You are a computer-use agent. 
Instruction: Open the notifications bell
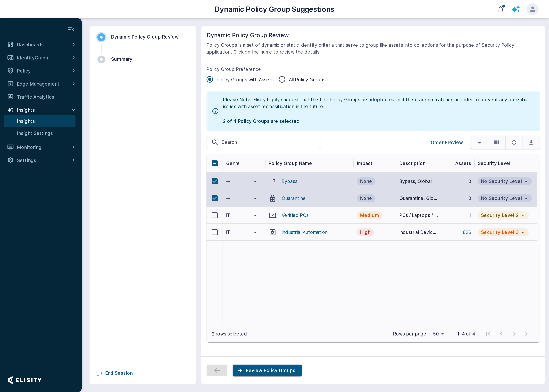point(501,9)
